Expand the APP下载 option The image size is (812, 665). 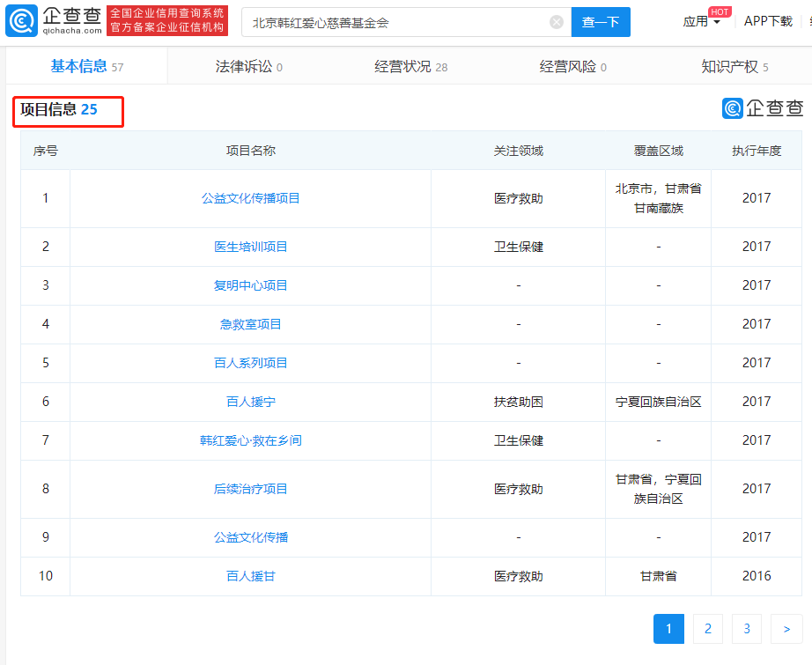(x=768, y=21)
